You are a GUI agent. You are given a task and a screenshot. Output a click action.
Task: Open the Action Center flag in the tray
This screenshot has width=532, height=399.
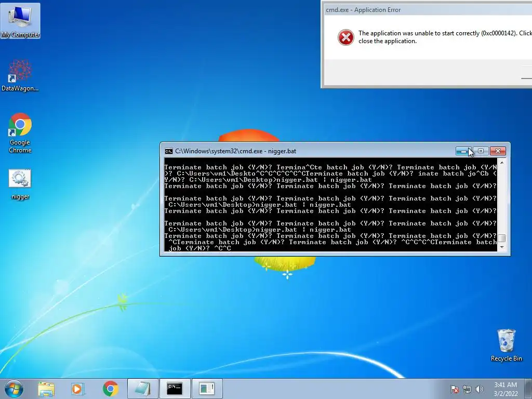pos(455,389)
